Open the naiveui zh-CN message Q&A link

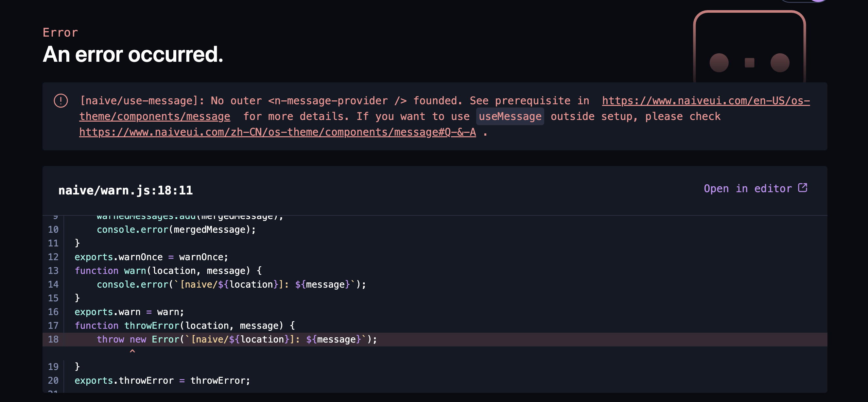tap(277, 132)
